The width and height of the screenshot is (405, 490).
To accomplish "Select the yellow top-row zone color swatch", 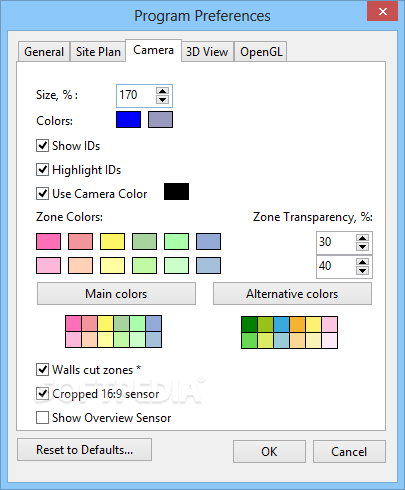I will tap(112, 242).
